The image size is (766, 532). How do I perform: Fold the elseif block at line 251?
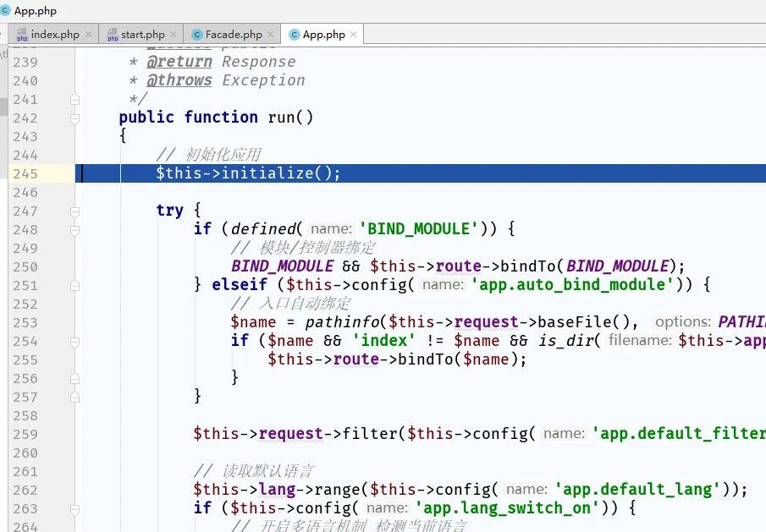pos(74,285)
